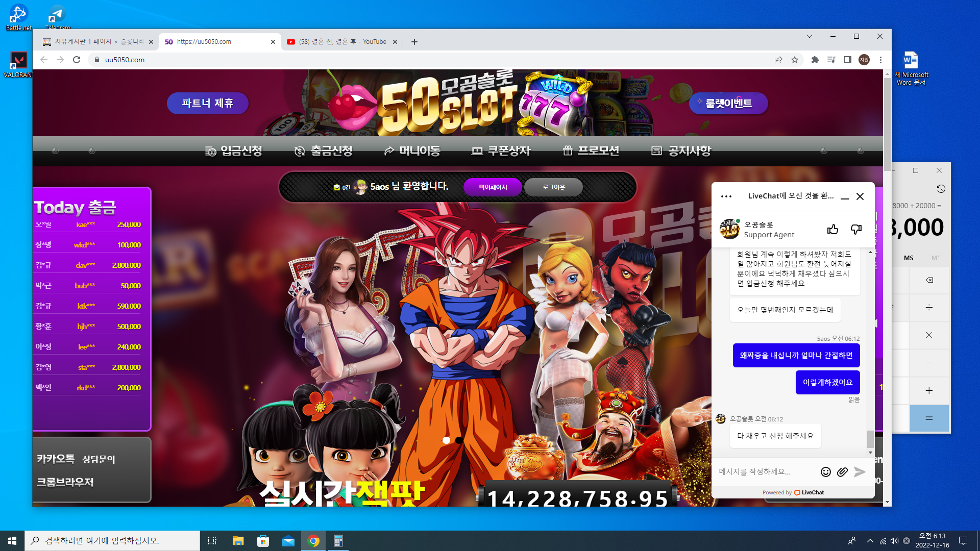Bookmark this page with the star icon

coord(795,60)
